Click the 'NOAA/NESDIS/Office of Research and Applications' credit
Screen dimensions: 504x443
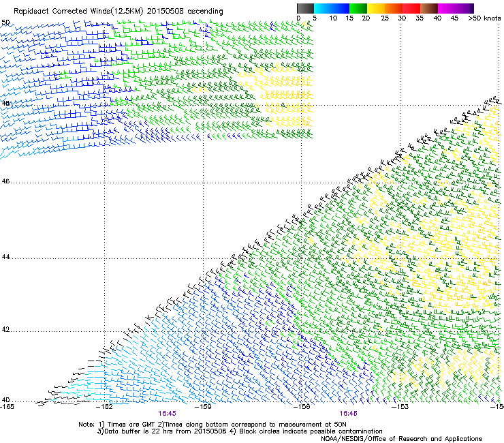click(x=401, y=439)
